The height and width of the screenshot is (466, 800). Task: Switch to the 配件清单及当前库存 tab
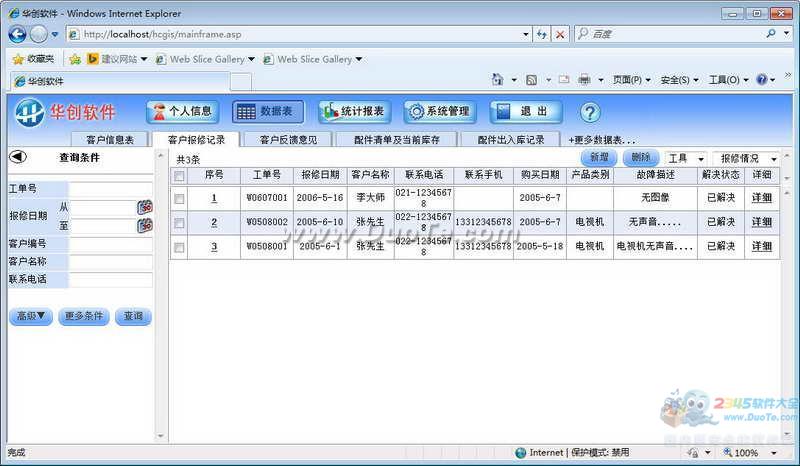pyautogui.click(x=396, y=139)
